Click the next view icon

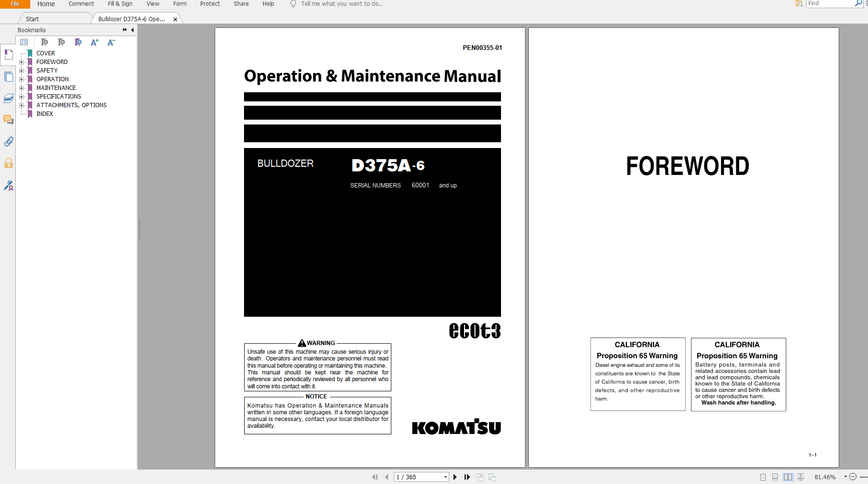(492, 477)
